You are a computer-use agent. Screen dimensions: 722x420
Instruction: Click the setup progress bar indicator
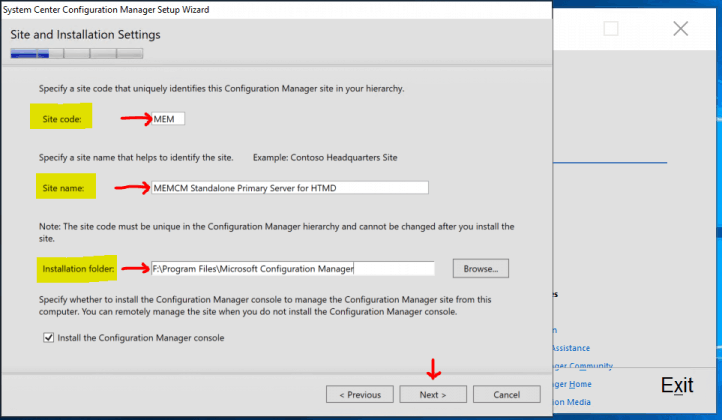tap(77, 54)
